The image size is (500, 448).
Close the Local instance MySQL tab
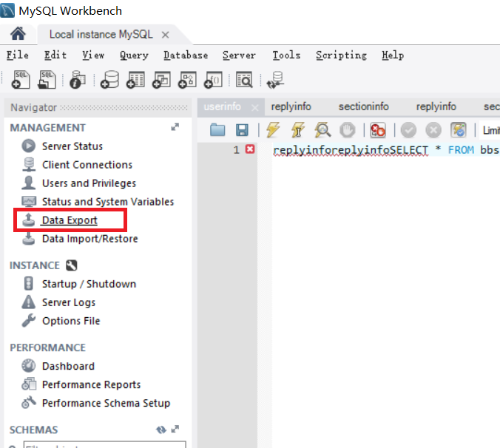(x=165, y=35)
